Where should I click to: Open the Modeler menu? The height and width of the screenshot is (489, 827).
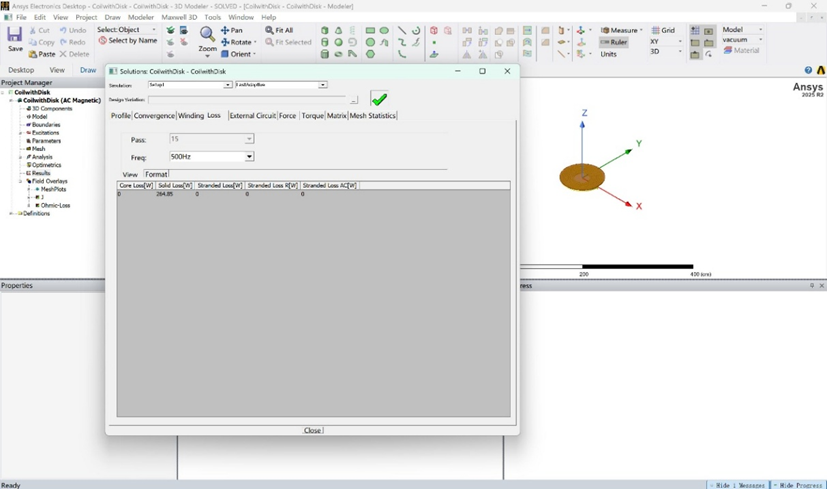tap(141, 17)
